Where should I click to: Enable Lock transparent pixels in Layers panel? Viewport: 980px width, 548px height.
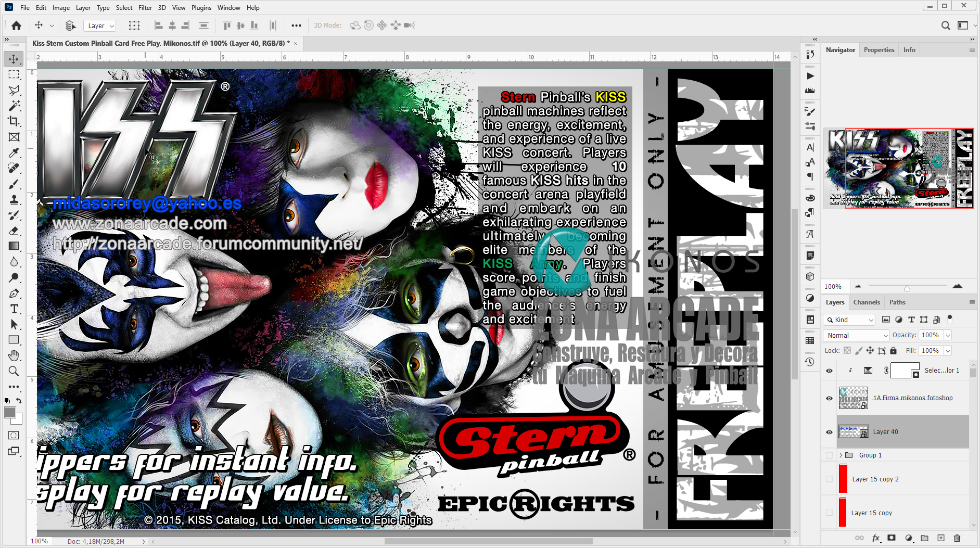point(847,350)
